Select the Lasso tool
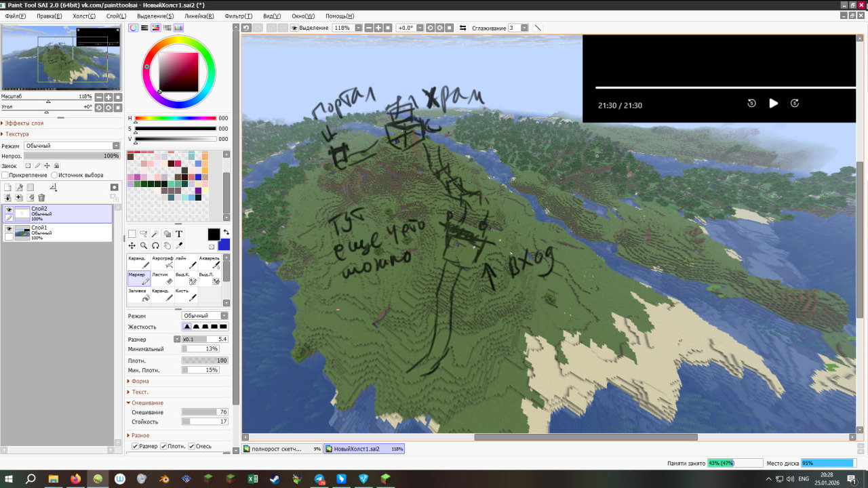Screen dimensions: 868x488 pos(144,234)
